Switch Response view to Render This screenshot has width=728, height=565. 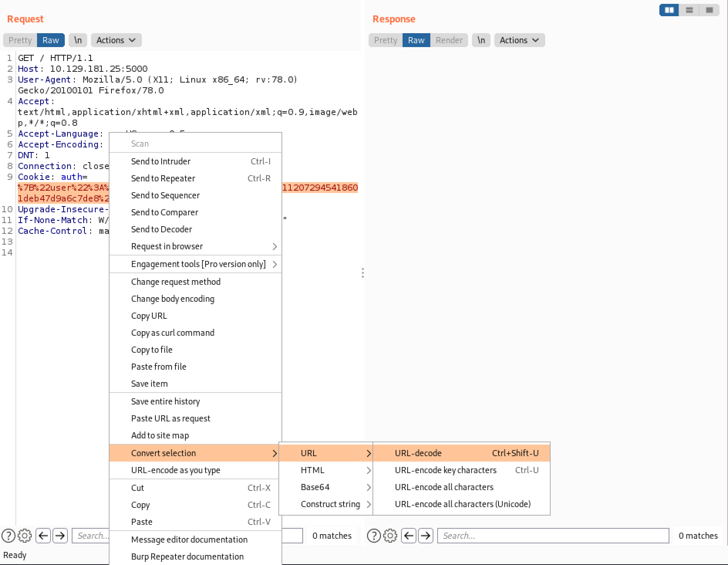tap(449, 40)
